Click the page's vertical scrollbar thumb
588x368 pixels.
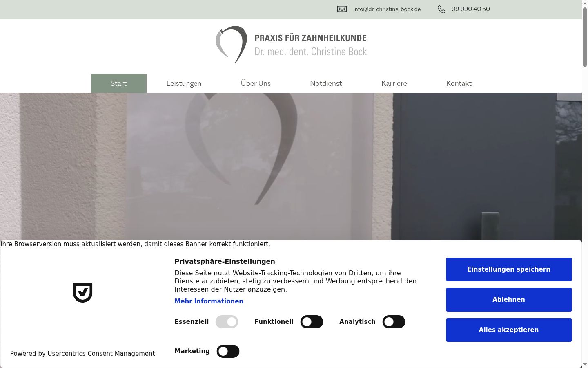tap(585, 37)
